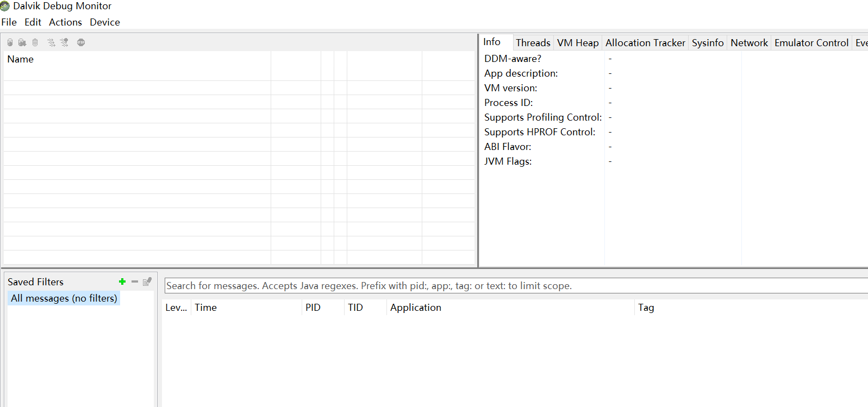Click the Update threads icon

tap(51, 42)
